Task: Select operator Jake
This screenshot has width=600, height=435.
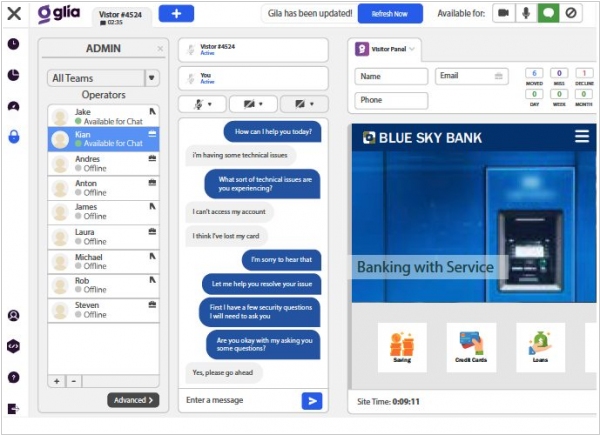Action: pyautogui.click(x=103, y=116)
